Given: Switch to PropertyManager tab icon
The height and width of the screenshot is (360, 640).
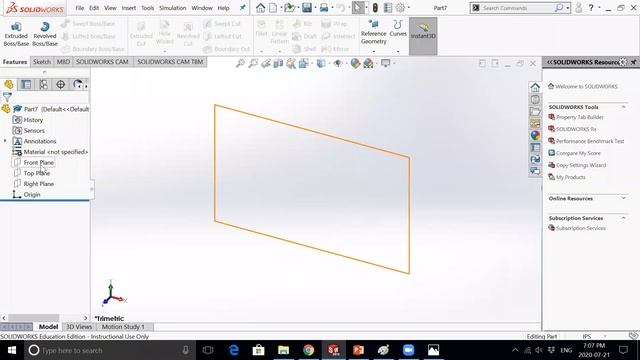Looking at the screenshot, I should click(26, 84).
